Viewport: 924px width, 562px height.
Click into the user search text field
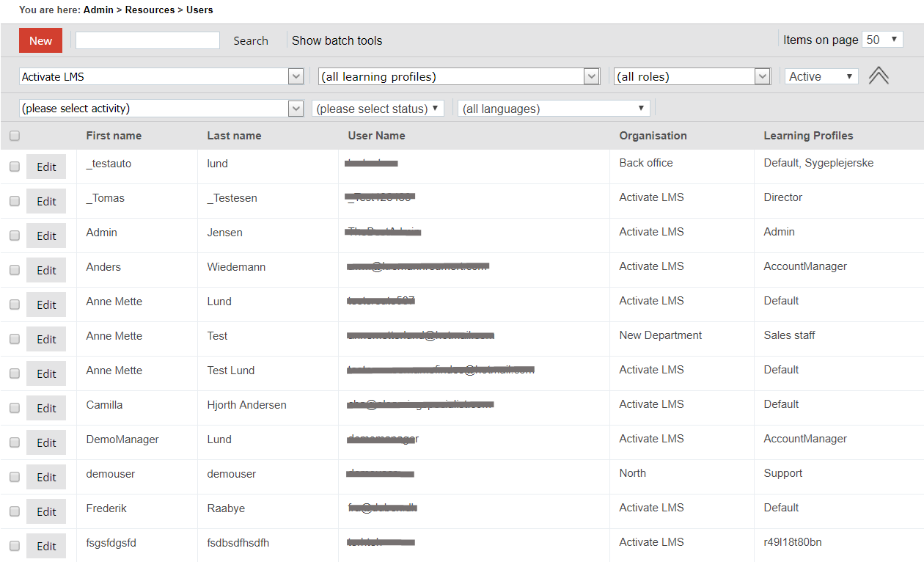[147, 40]
